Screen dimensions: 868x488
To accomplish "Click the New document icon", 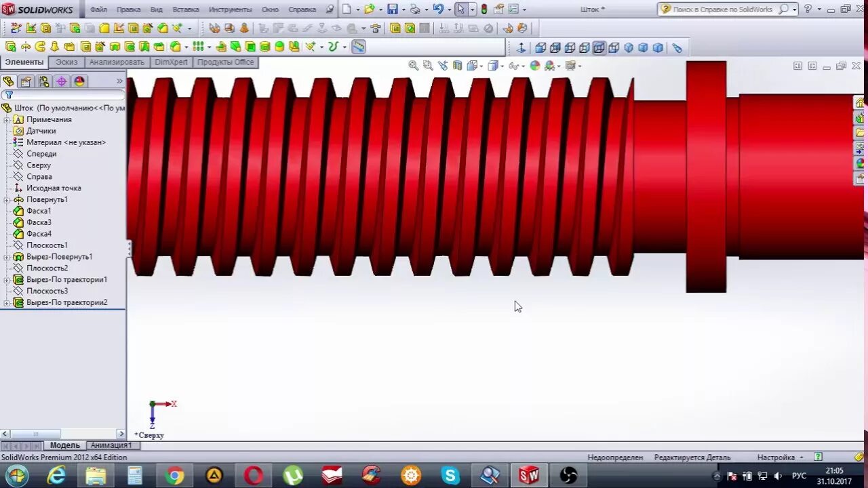I will point(347,9).
